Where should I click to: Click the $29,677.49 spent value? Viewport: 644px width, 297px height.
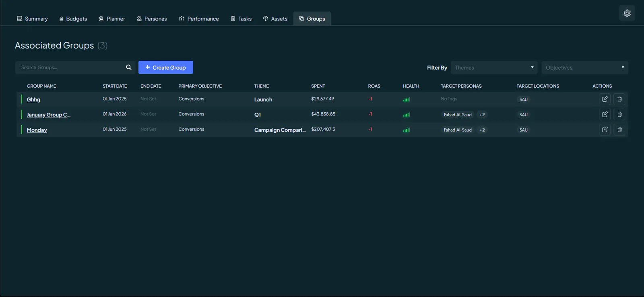pos(322,99)
